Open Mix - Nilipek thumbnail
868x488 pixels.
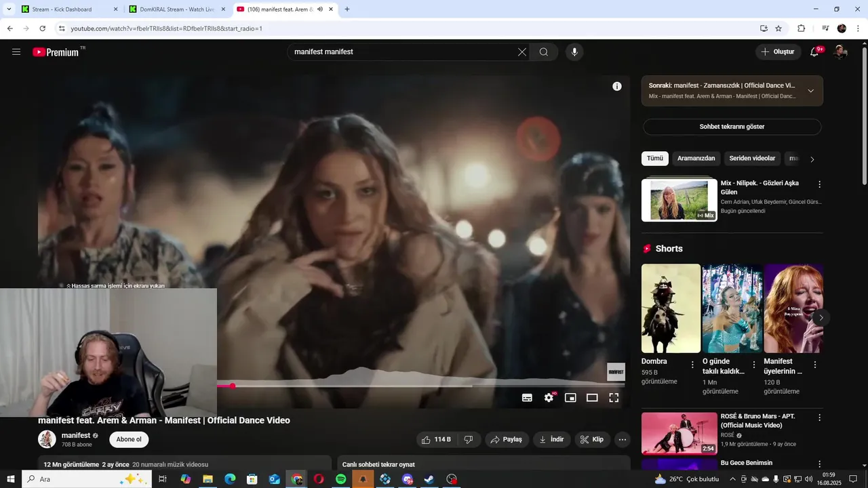point(679,200)
